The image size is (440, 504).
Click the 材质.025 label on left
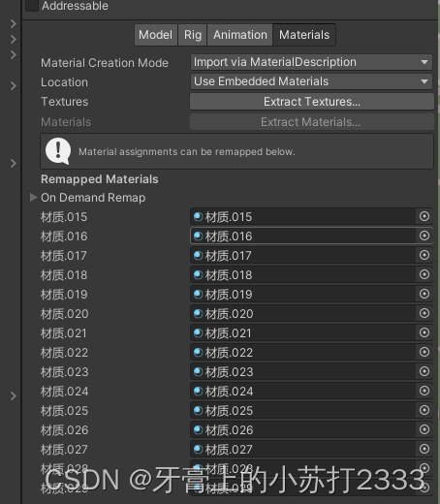(x=64, y=411)
